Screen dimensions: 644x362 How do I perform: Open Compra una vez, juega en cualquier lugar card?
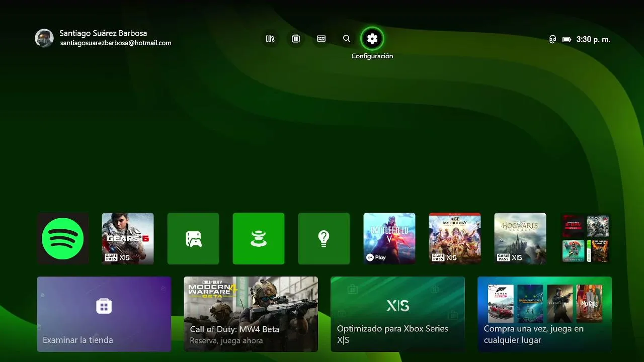tap(544, 314)
